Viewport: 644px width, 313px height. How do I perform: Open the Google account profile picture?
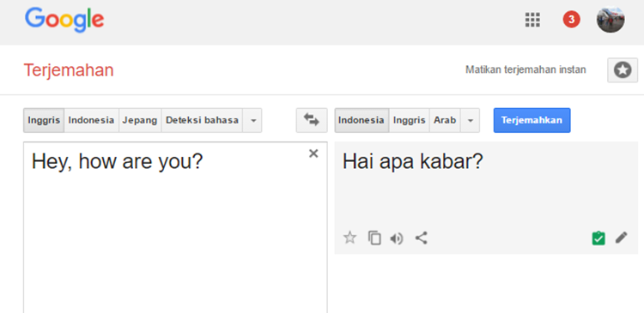click(x=611, y=19)
